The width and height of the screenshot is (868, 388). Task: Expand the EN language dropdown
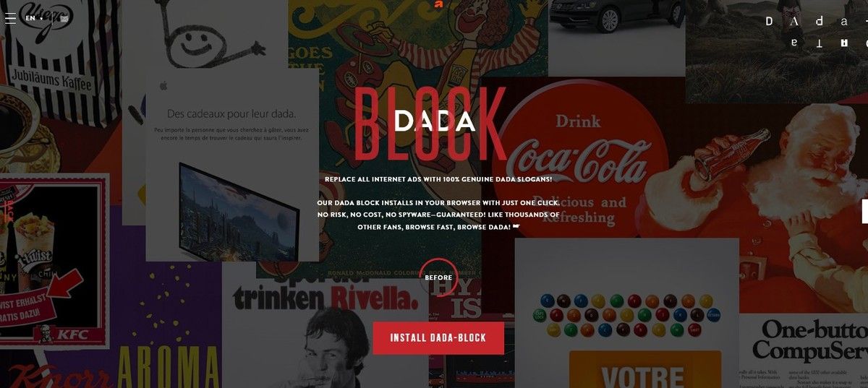pyautogui.click(x=34, y=18)
